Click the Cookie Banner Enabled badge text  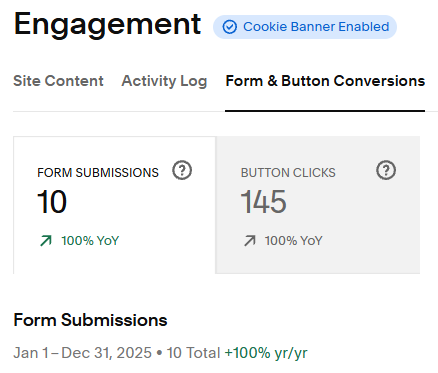pos(316,27)
